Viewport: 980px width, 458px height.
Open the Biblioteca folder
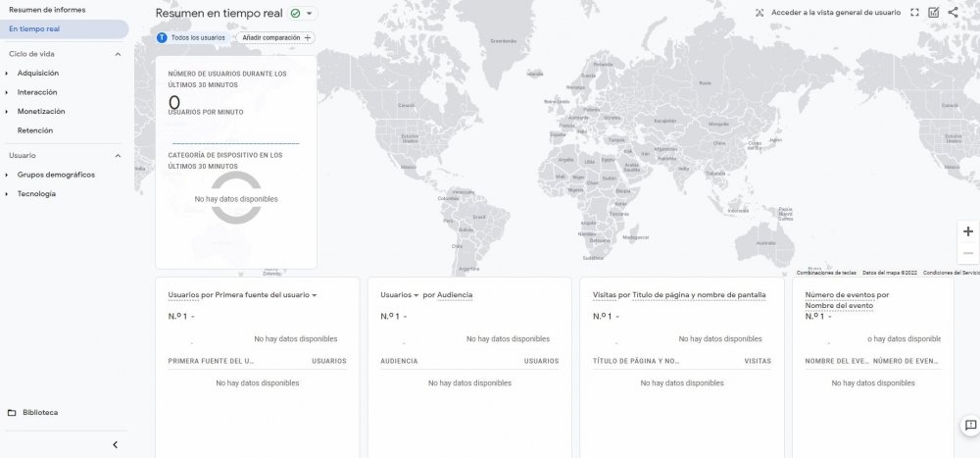[32, 413]
